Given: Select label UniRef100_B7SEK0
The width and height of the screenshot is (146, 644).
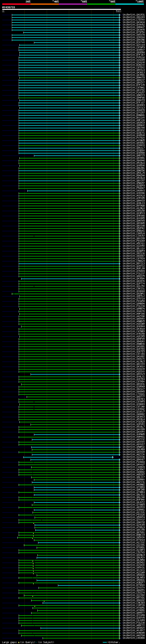Looking at the screenshot, I should click(133, 585).
